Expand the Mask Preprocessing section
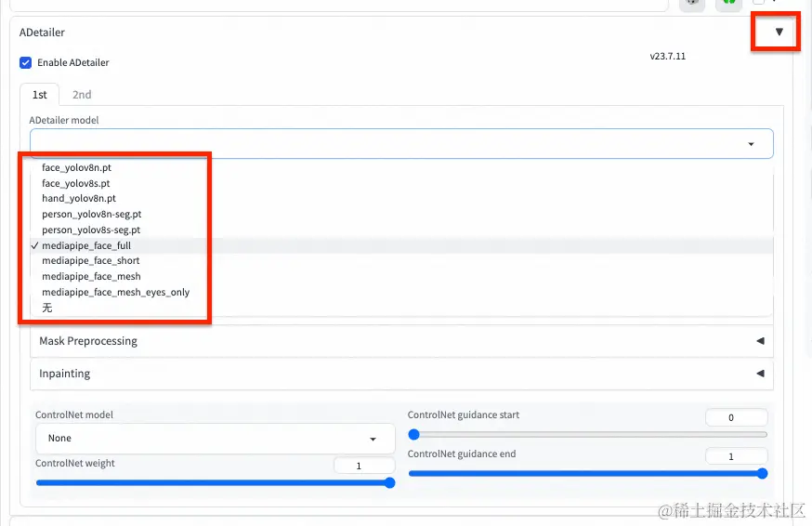Screen dimensions: 812x526 point(401,341)
